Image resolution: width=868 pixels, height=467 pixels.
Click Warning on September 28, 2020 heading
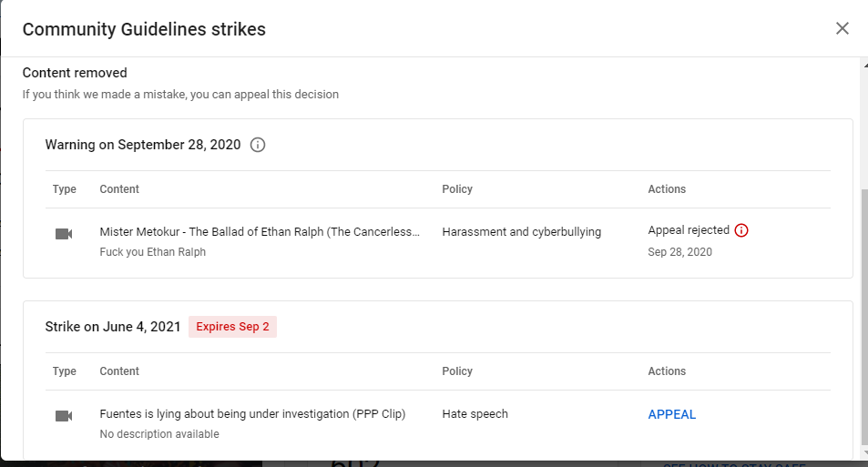[143, 145]
